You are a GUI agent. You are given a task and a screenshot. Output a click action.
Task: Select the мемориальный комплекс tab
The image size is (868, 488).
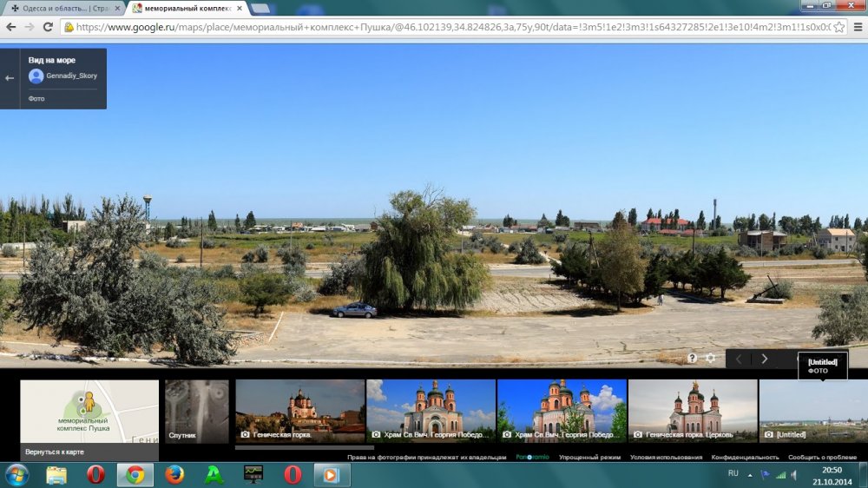click(x=187, y=9)
